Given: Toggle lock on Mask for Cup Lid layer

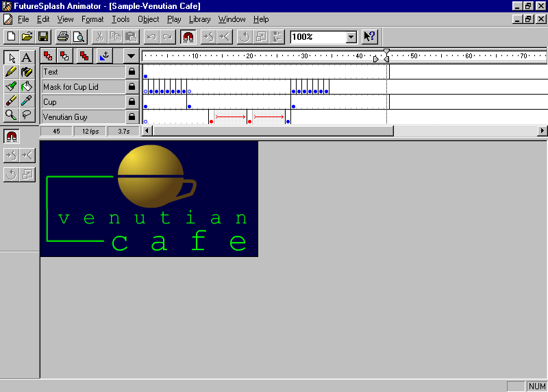Looking at the screenshot, I should pos(132,86).
